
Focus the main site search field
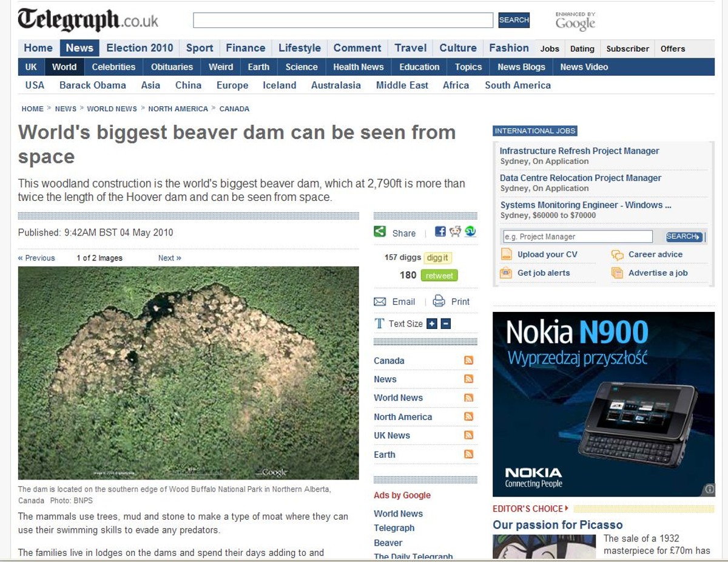343,20
